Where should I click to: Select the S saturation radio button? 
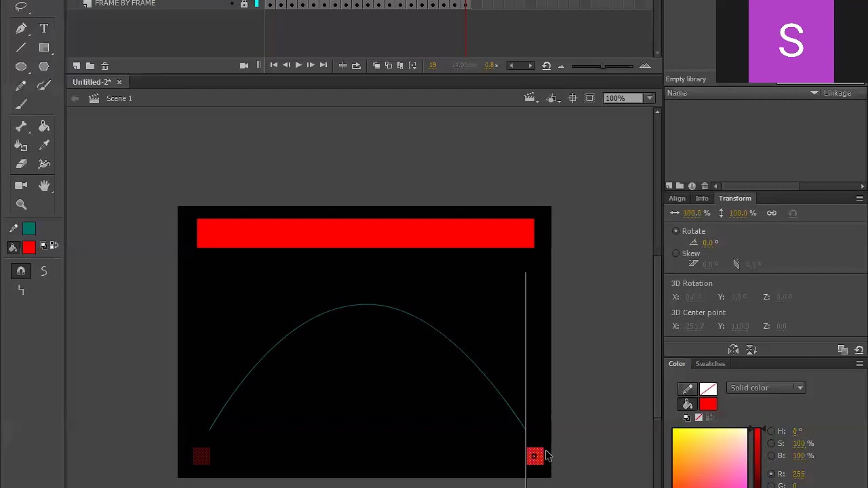click(771, 443)
